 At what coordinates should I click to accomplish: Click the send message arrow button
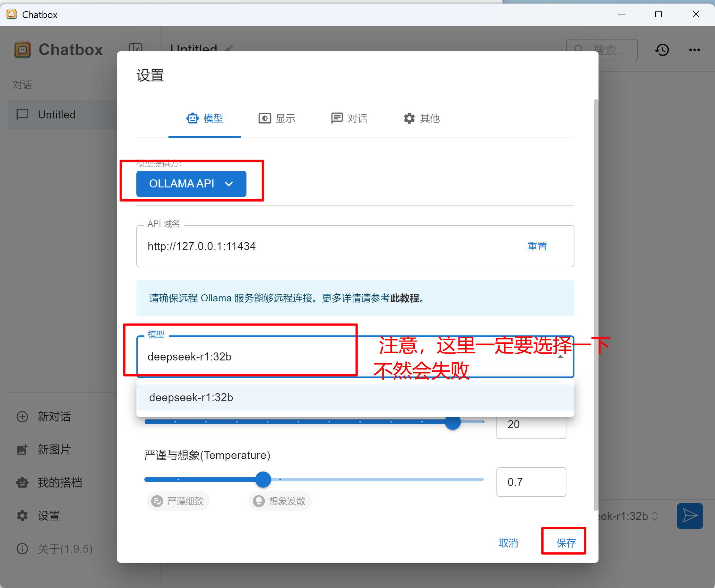[690, 516]
